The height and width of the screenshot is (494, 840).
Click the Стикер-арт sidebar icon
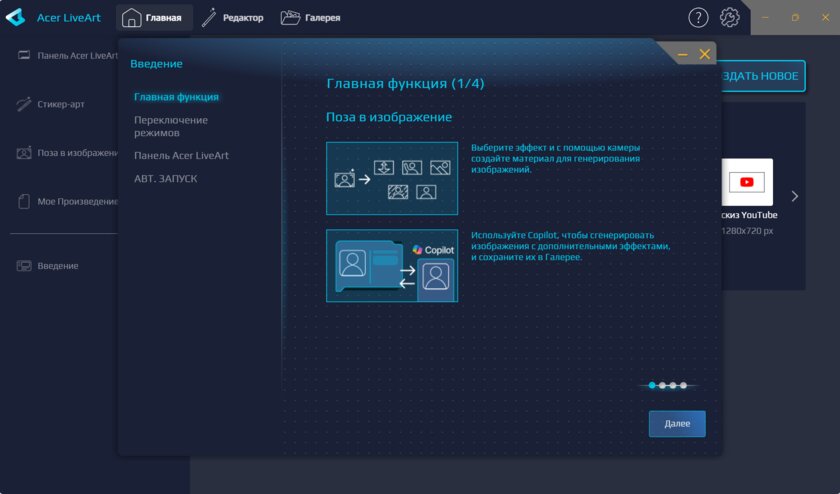click(24, 103)
